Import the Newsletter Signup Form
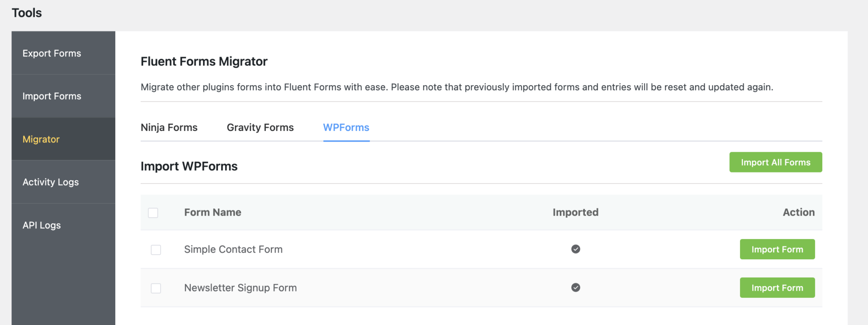868x325 pixels. tap(777, 288)
